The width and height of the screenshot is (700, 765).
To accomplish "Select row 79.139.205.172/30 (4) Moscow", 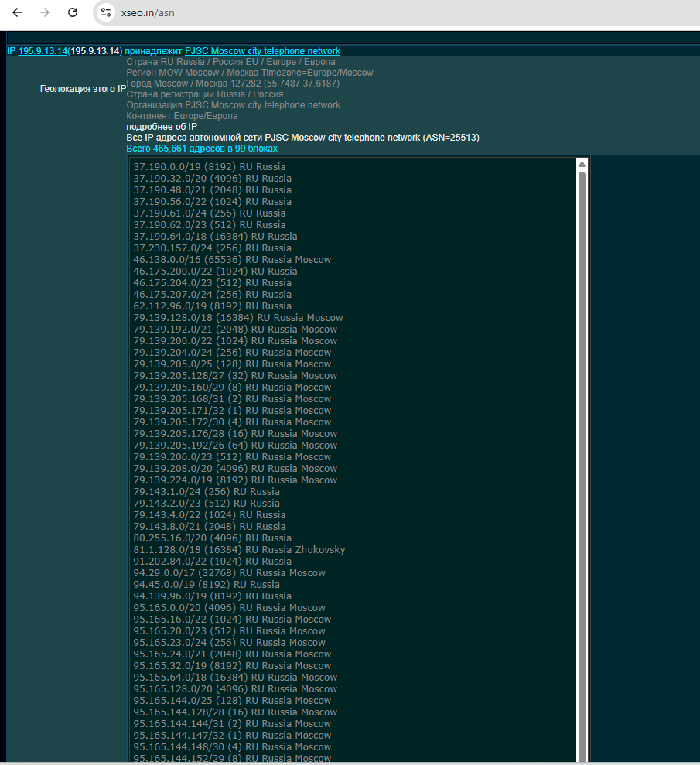I will [x=233, y=422].
